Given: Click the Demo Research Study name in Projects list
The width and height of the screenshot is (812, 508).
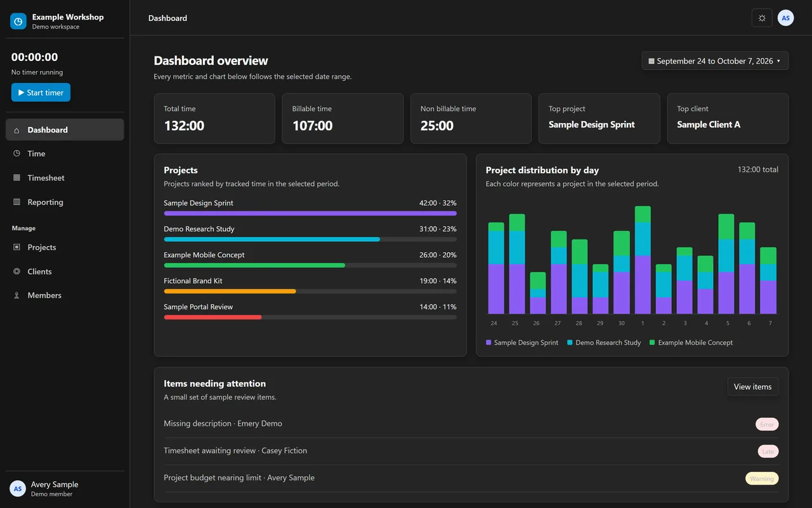Looking at the screenshot, I should [199, 229].
